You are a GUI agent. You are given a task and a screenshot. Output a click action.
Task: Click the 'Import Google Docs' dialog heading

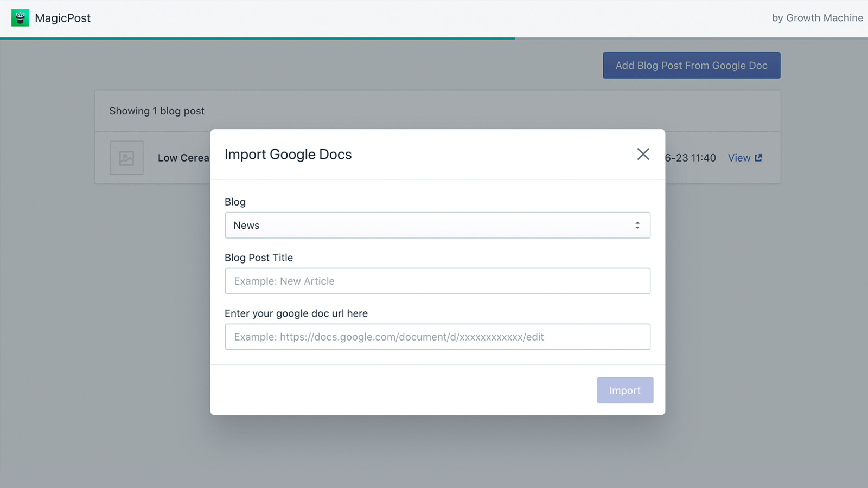(288, 155)
